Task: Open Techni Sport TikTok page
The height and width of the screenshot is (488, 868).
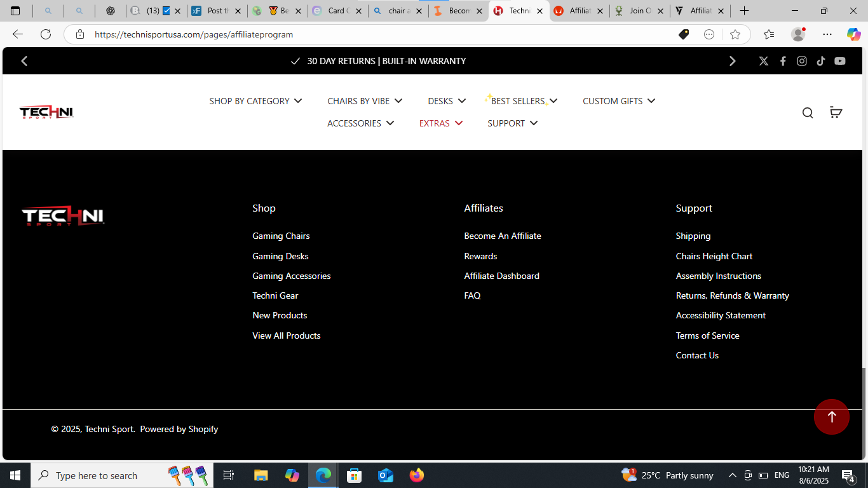Action: pos(821,61)
